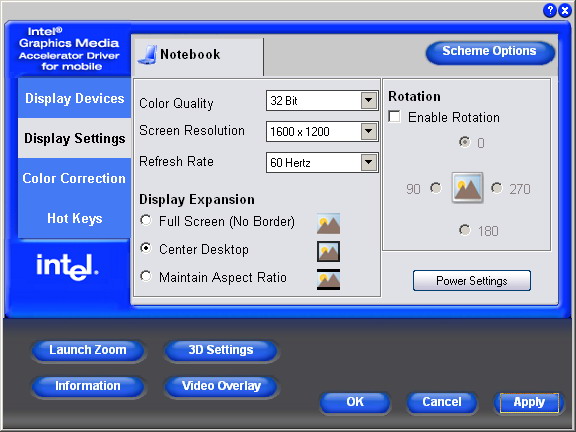Click the Apply button

529,402
